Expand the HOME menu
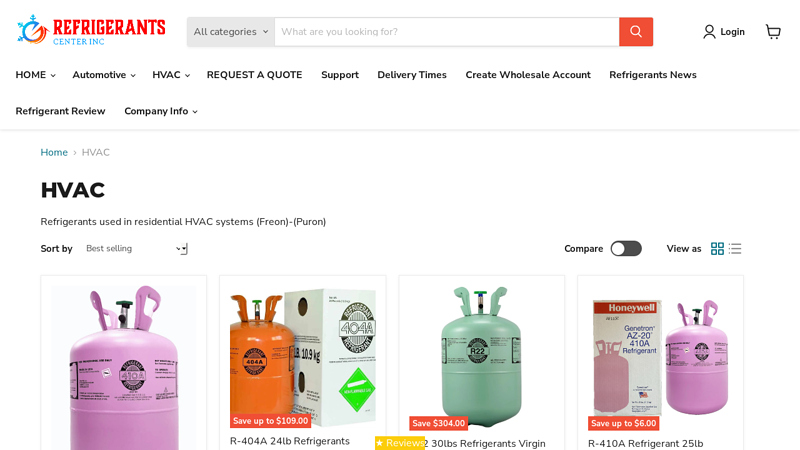Image resolution: width=800 pixels, height=450 pixels. tap(35, 75)
